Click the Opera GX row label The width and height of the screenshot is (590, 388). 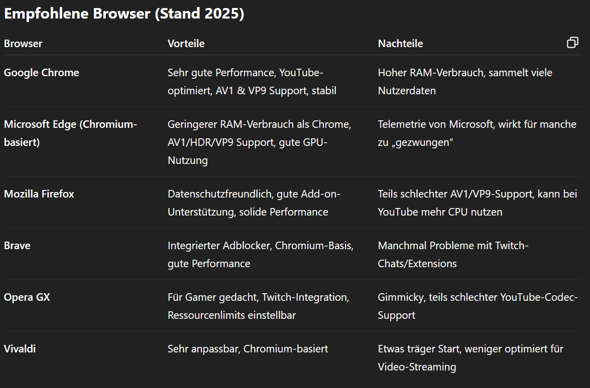point(27,297)
